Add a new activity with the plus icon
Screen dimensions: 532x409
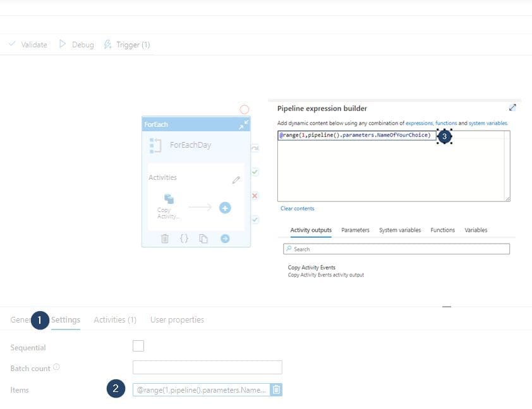point(225,208)
